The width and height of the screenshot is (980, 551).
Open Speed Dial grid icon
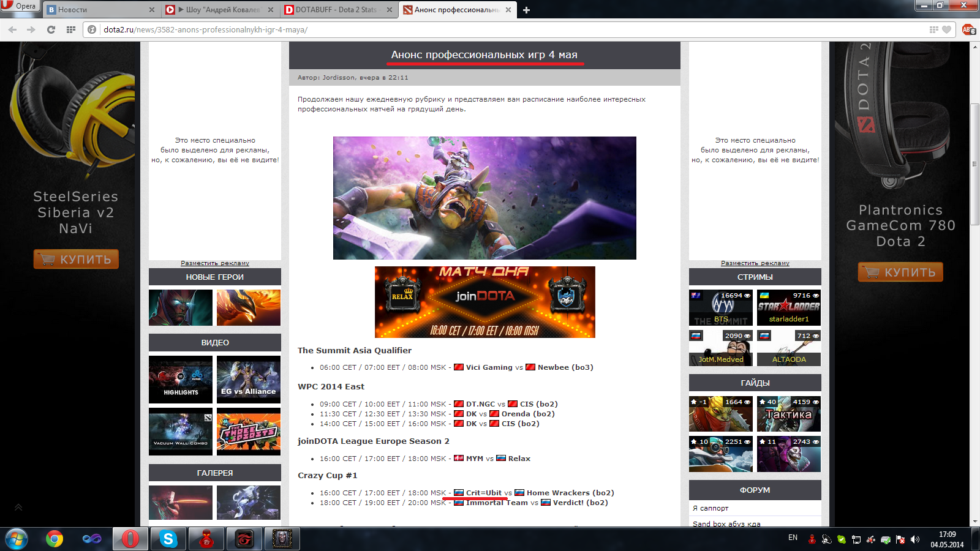click(x=71, y=29)
